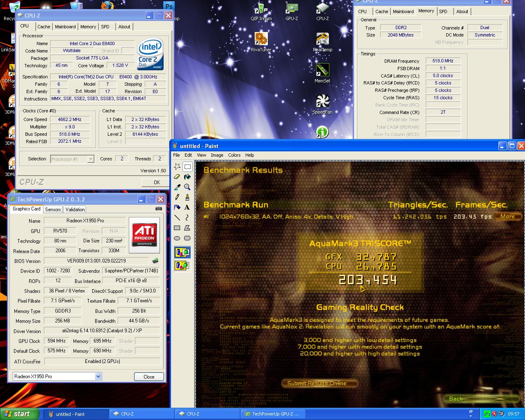This screenshot has height=420, width=525.
Task: Open the Help menu in Paint
Action: point(250,155)
